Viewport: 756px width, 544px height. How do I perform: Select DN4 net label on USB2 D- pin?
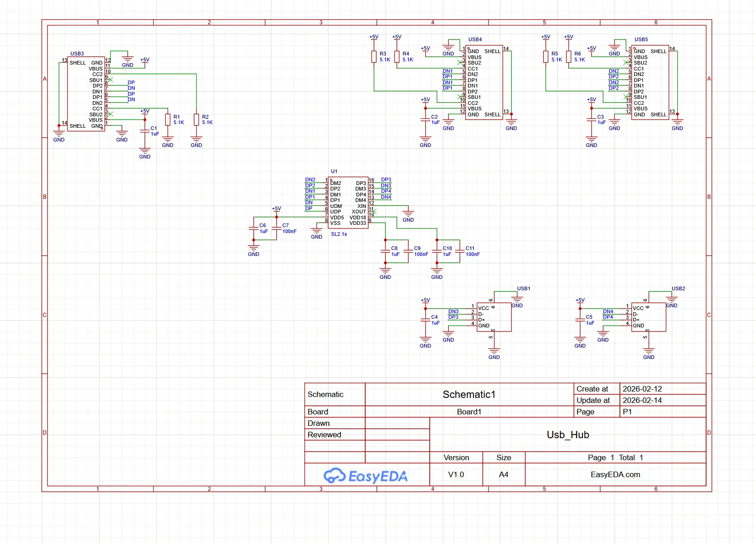608,311
